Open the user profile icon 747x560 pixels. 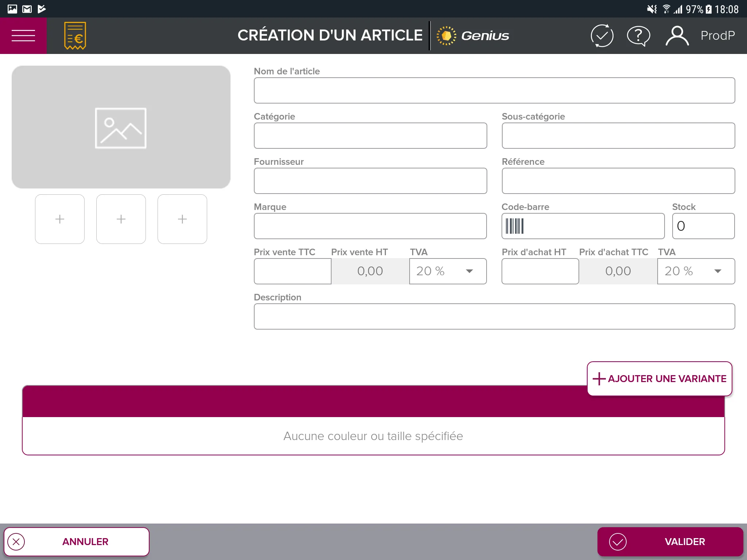pyautogui.click(x=677, y=36)
